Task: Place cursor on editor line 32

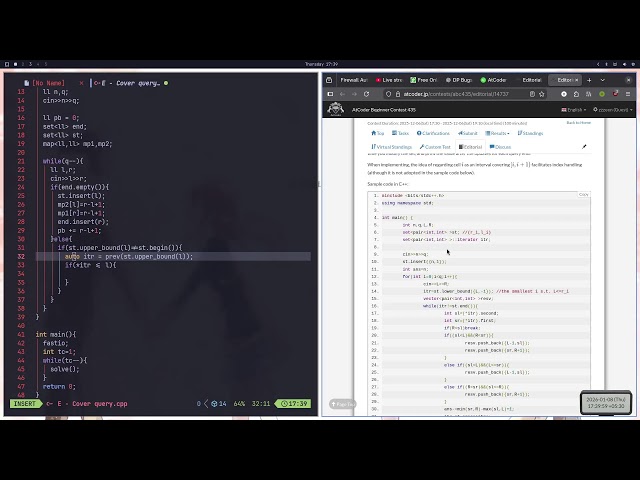Action: click(x=173, y=256)
